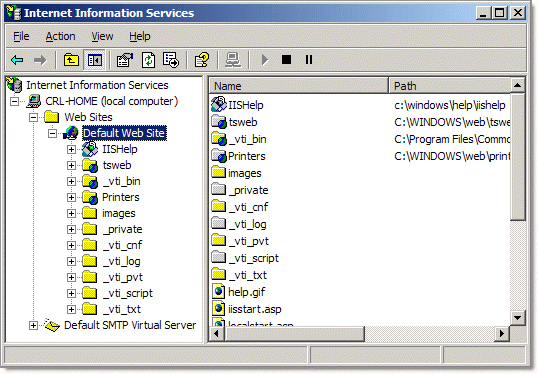Viewport: 538px width, 374px height.
Task: Click the Printers folder icon in the tree
Action: pyautogui.click(x=90, y=198)
